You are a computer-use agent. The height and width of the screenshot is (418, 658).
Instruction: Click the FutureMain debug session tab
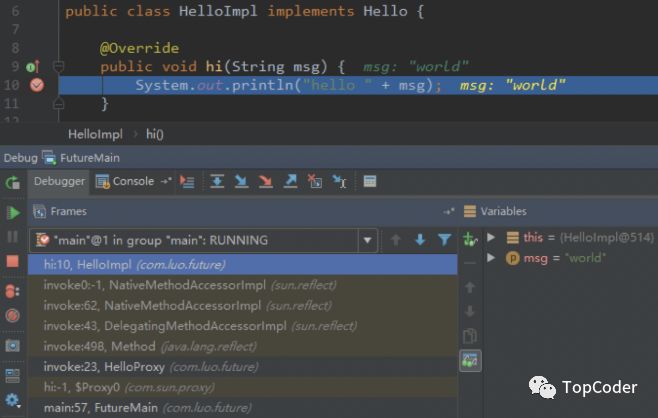(81, 158)
